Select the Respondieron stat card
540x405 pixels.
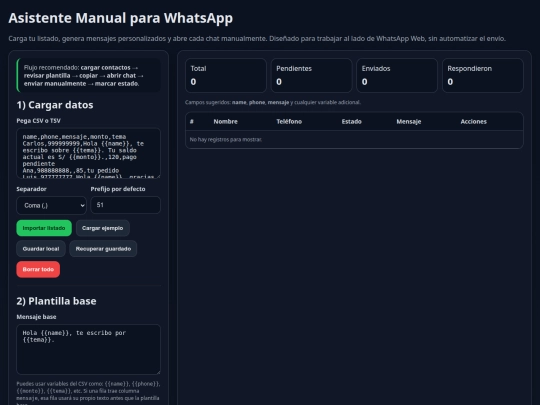pos(482,75)
